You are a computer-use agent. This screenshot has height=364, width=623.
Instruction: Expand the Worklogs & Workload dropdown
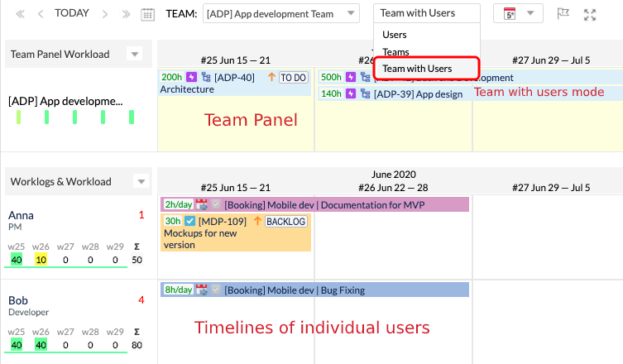pyautogui.click(x=141, y=182)
